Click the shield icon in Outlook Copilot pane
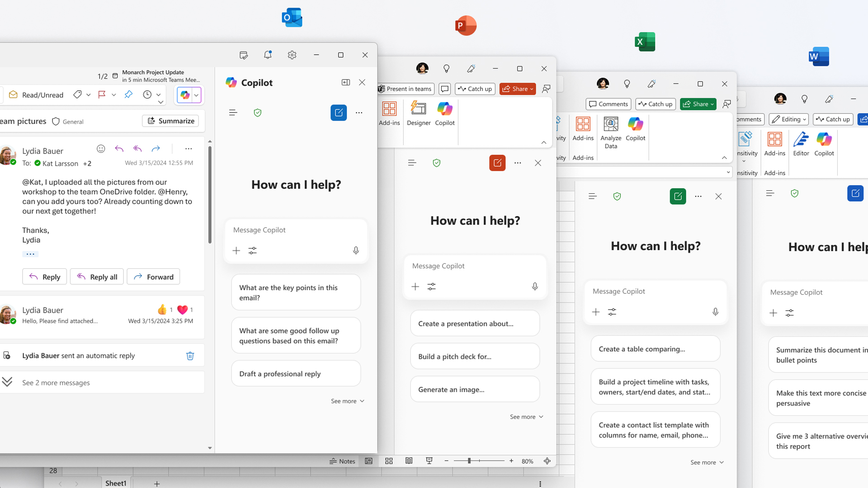 coord(258,113)
